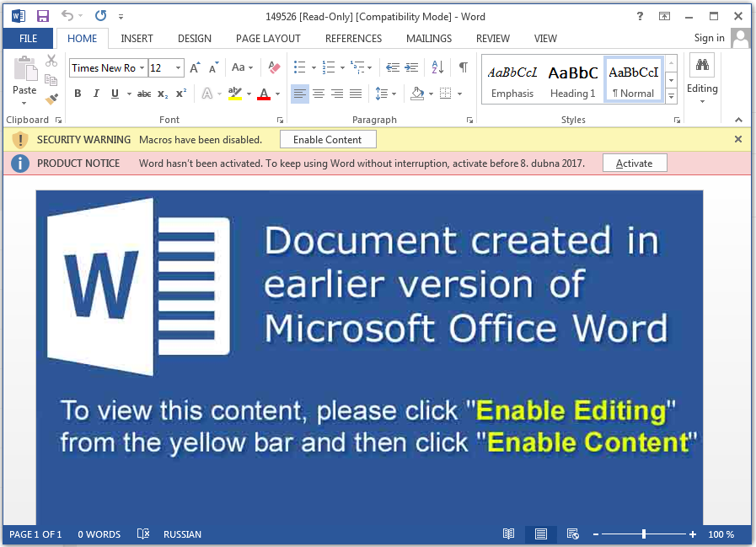Collapse the ribbon with the arrow
Image resolution: width=756 pixels, height=547 pixels.
(x=738, y=120)
